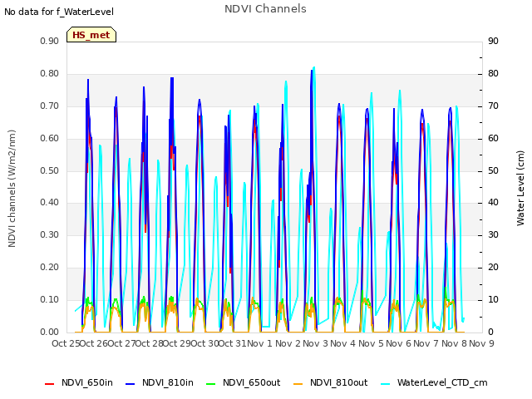Image resolution: width=532 pixels, height=399 pixels.
Task: Toggle the NDVI_810in legend entry
Action: tap(160, 382)
